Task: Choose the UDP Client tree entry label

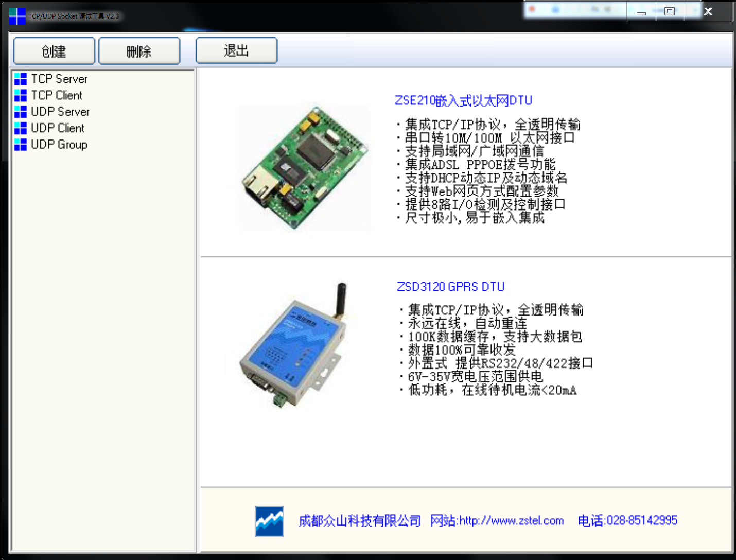Action: [x=58, y=128]
